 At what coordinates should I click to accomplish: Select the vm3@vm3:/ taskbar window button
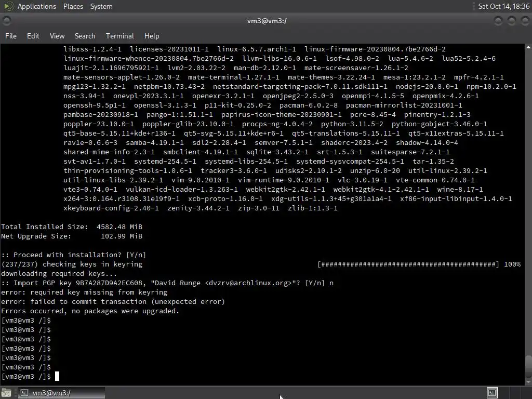pos(61,393)
